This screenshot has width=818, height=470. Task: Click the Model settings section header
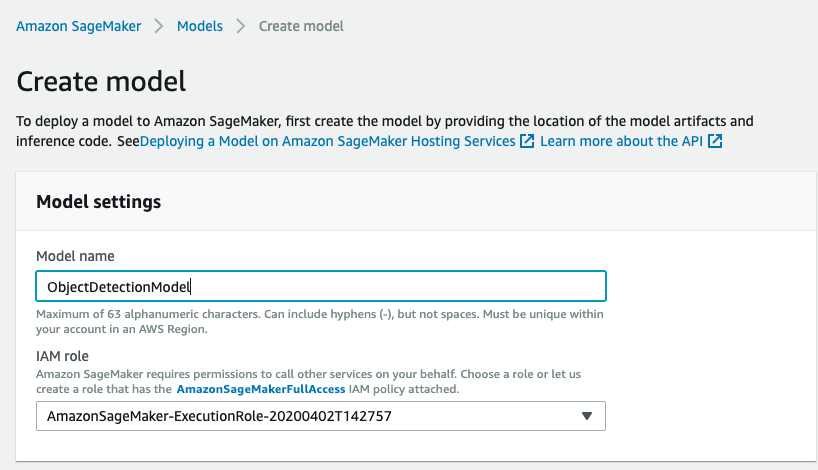(98, 202)
